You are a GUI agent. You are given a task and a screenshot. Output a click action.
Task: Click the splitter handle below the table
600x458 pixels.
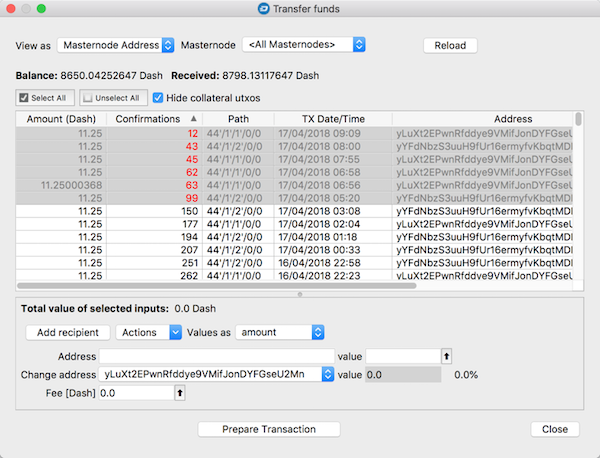coord(300,294)
